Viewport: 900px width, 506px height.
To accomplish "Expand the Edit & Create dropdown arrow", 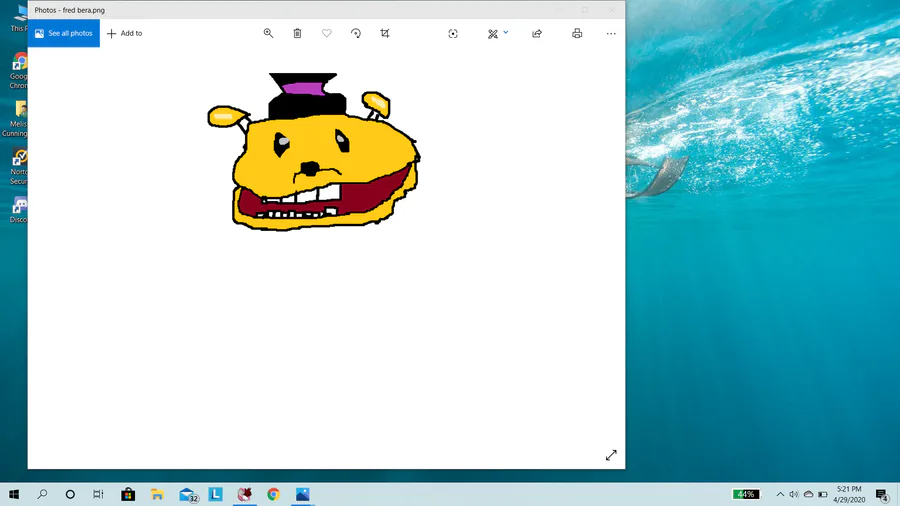I will (x=506, y=32).
